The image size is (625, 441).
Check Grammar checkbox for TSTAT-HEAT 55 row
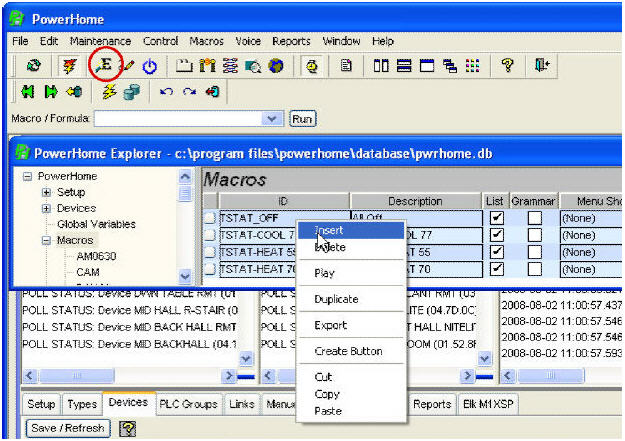(535, 252)
